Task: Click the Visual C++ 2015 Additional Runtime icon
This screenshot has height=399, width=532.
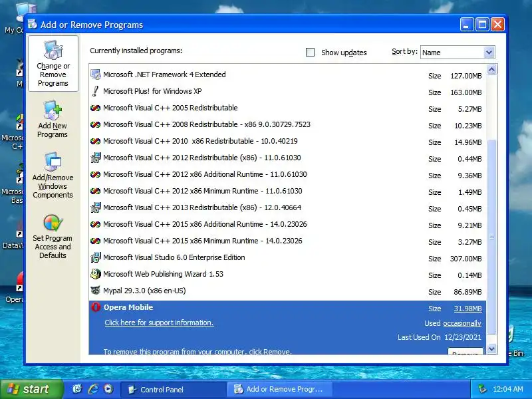Action: coord(96,224)
